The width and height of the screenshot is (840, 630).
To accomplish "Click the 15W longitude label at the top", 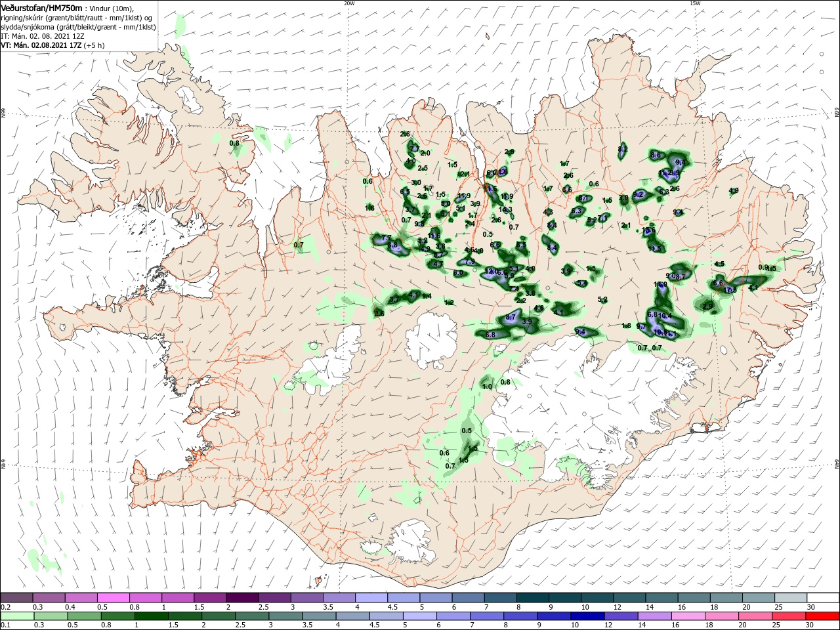I will click(695, 3).
